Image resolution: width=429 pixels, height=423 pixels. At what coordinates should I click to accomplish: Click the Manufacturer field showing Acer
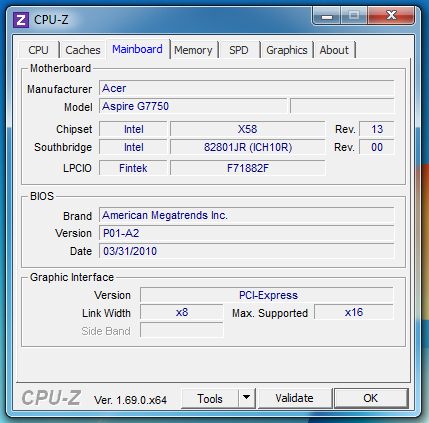[247, 88]
